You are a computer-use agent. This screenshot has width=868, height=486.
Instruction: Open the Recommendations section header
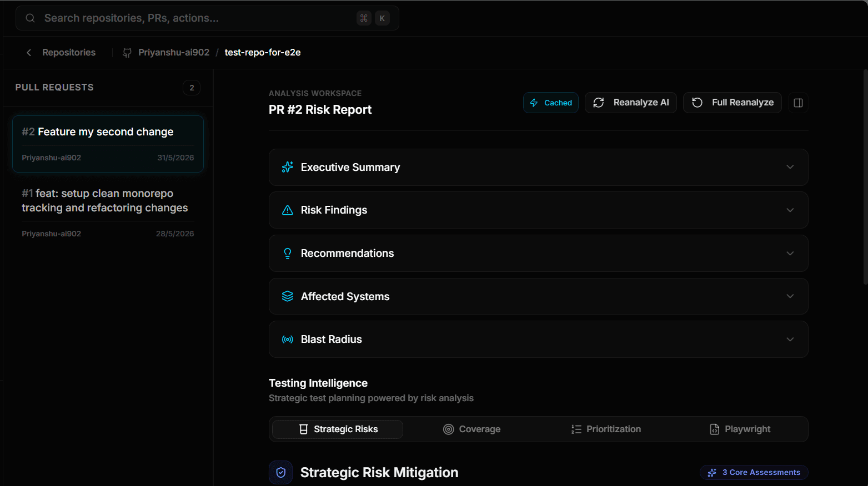tap(538, 254)
